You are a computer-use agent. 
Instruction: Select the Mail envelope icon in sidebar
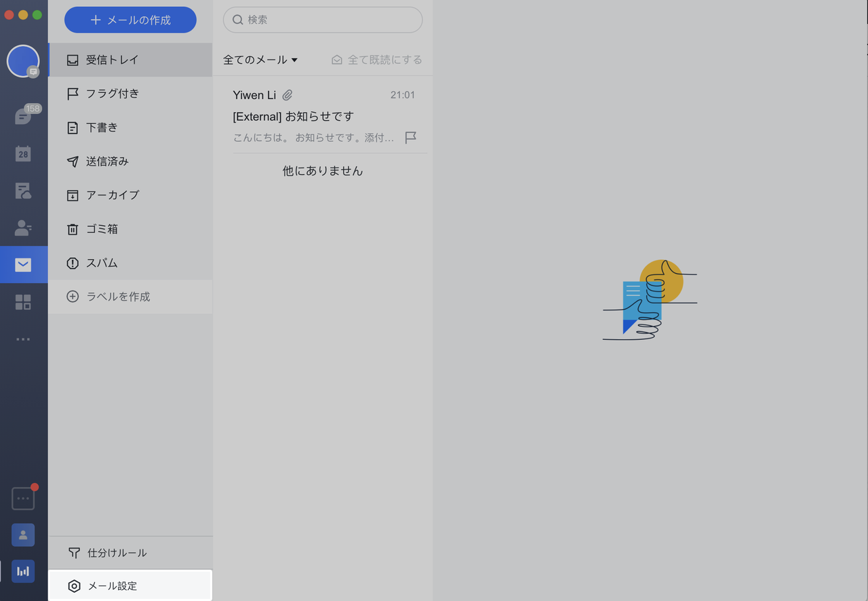point(23,265)
